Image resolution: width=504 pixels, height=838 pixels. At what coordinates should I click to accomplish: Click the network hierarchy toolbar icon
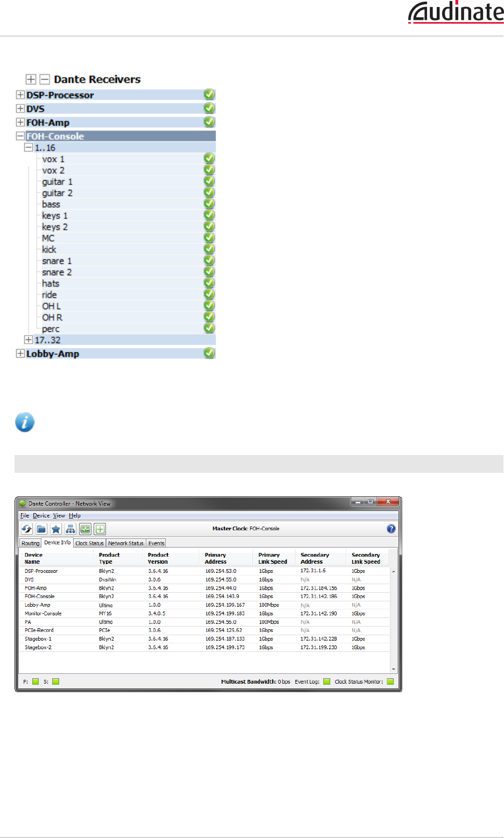[70, 529]
